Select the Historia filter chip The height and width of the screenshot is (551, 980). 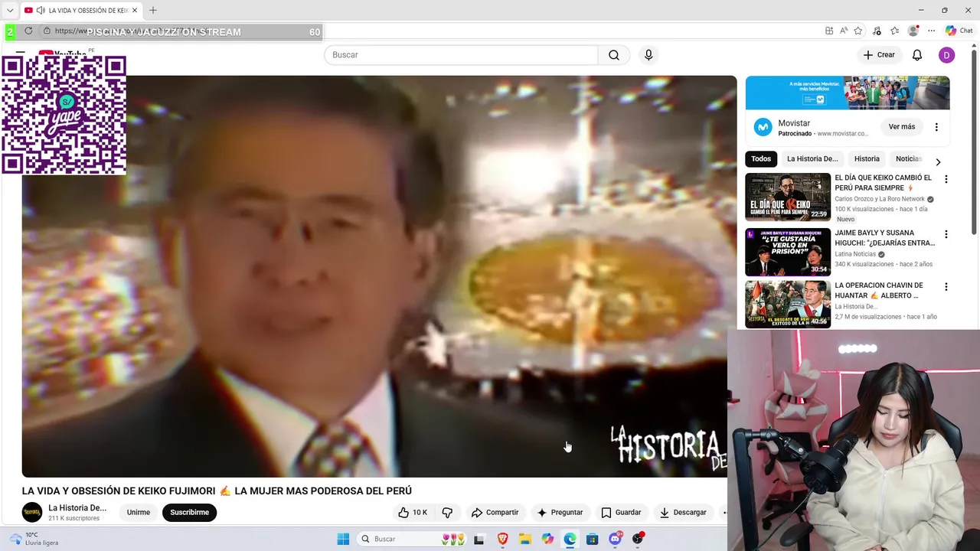point(867,159)
